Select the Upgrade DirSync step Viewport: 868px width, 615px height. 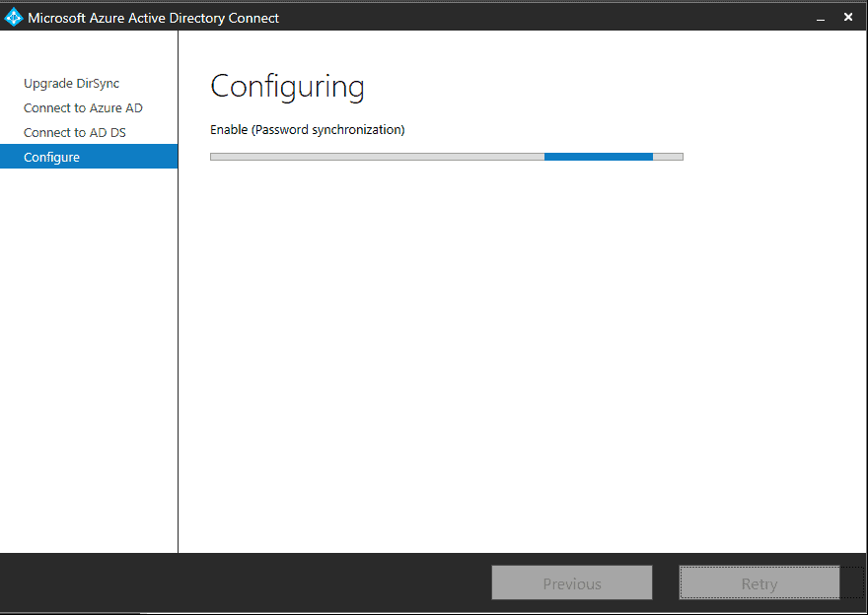point(71,84)
